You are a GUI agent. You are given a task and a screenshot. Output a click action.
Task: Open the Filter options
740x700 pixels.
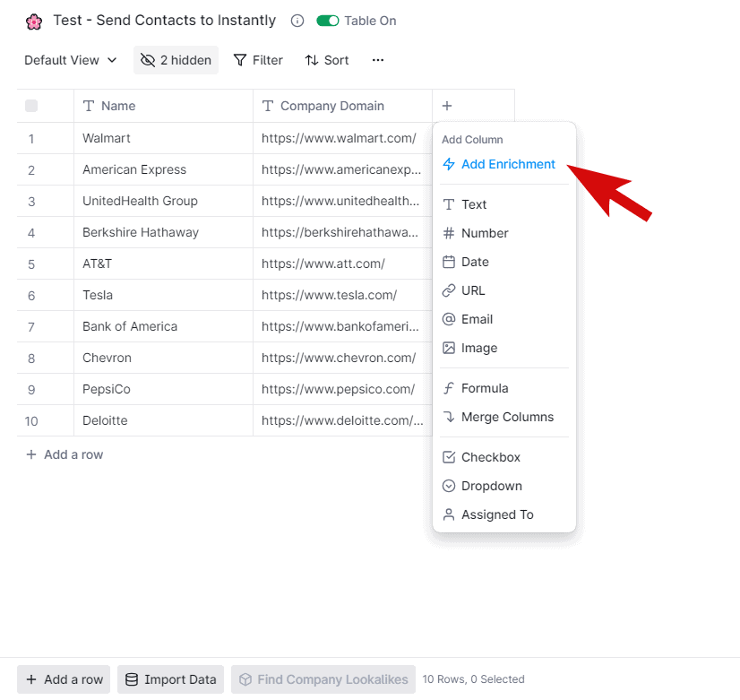258,60
